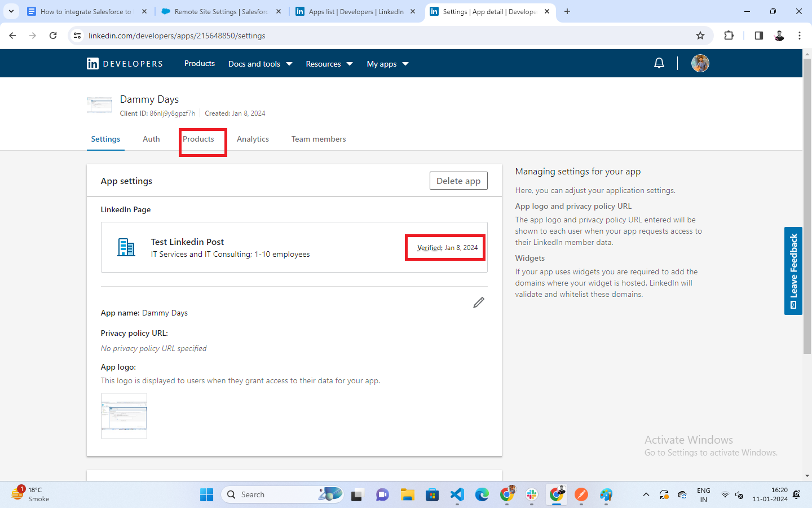
Task: Open a new browser tab
Action: 567,11
